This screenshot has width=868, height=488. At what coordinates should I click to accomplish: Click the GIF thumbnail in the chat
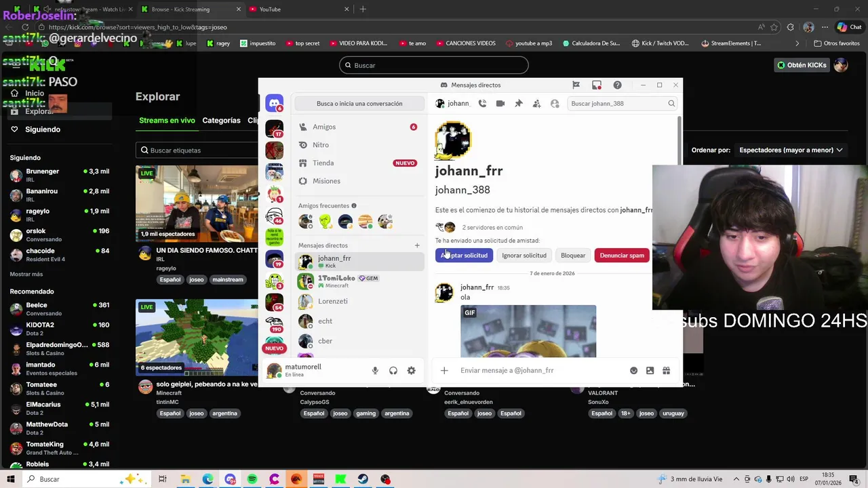[528, 331]
